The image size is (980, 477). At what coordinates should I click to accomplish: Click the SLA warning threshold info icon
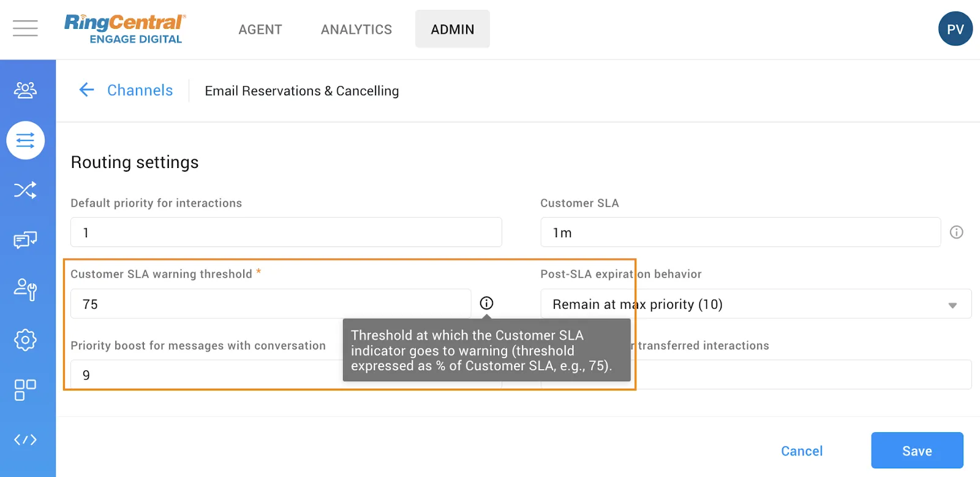486,303
